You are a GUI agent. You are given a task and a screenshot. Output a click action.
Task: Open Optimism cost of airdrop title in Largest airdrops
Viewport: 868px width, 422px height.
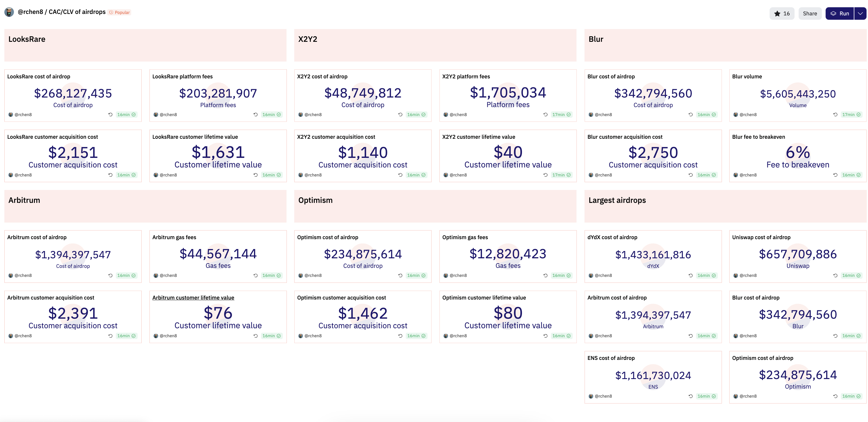(763, 358)
